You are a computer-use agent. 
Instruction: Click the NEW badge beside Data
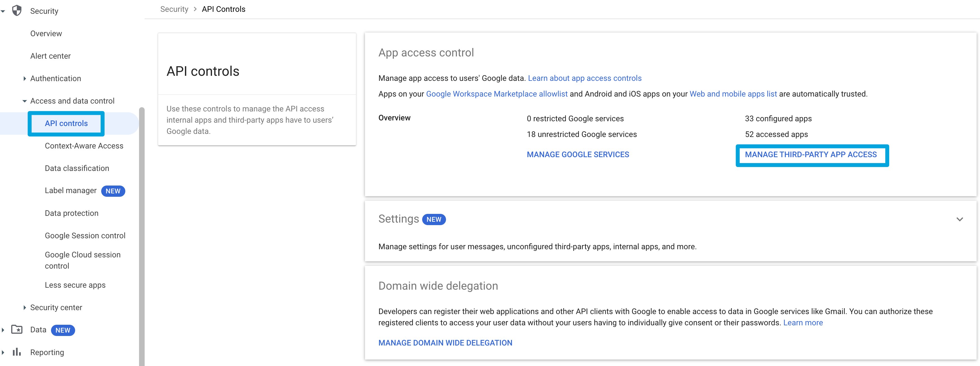point(63,330)
